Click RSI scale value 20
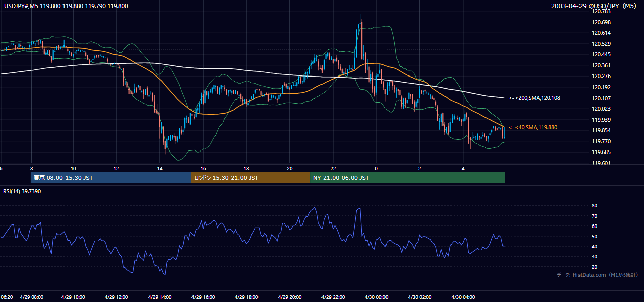The height and width of the screenshot is (302, 644). point(594,267)
